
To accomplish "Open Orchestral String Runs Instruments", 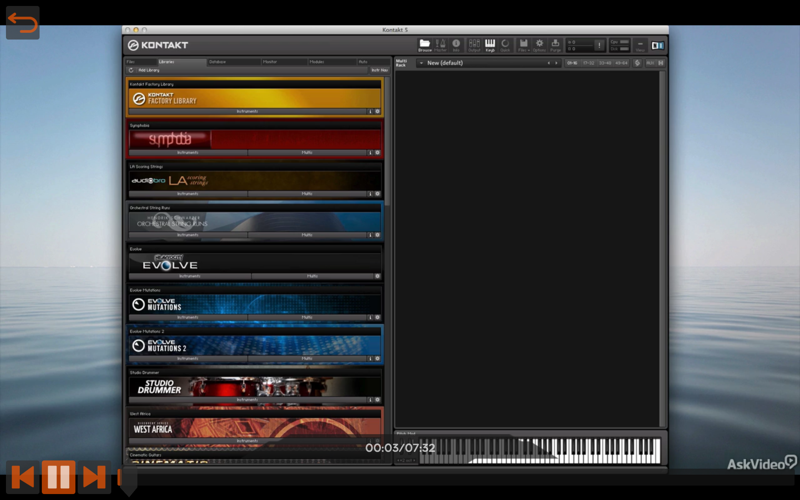I will click(x=188, y=235).
